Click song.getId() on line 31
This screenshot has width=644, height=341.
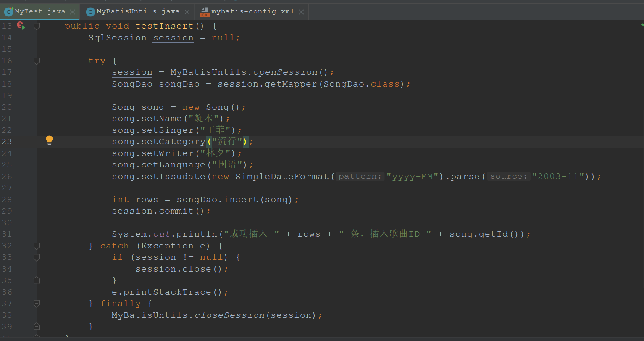coord(484,234)
